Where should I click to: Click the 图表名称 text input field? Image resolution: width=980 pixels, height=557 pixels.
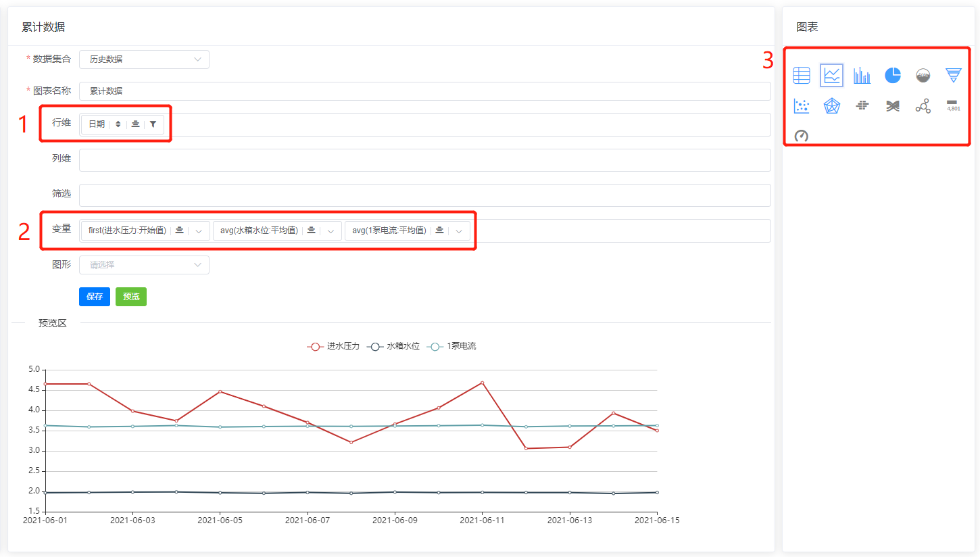[424, 91]
